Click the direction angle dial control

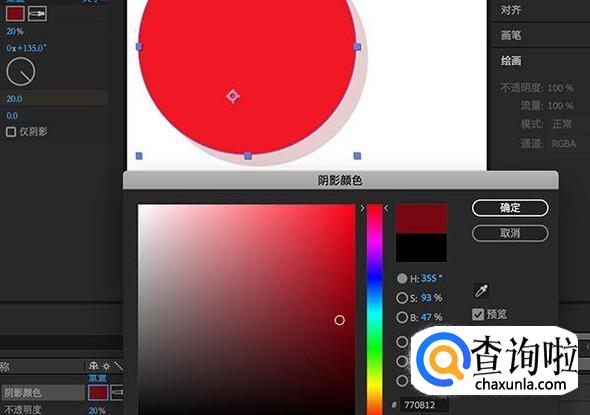[21, 71]
